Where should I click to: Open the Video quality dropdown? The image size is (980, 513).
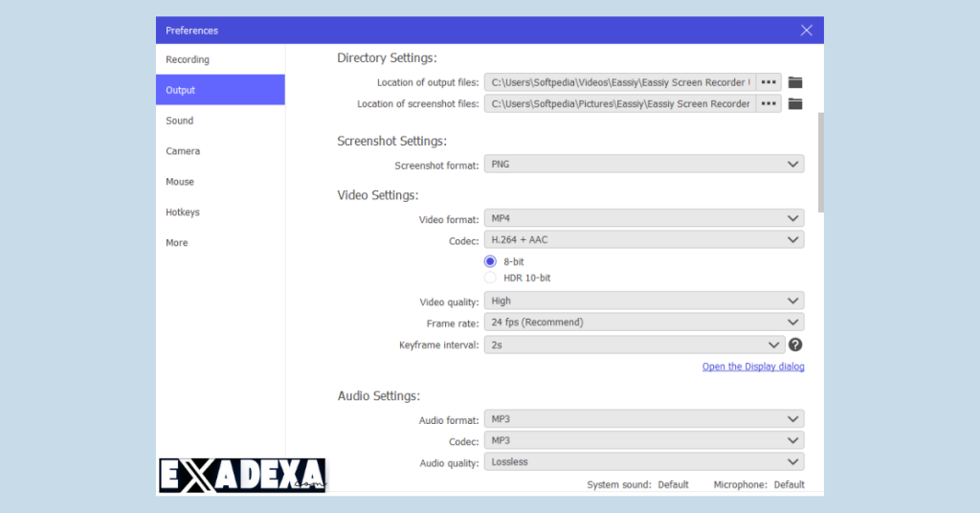click(x=643, y=301)
